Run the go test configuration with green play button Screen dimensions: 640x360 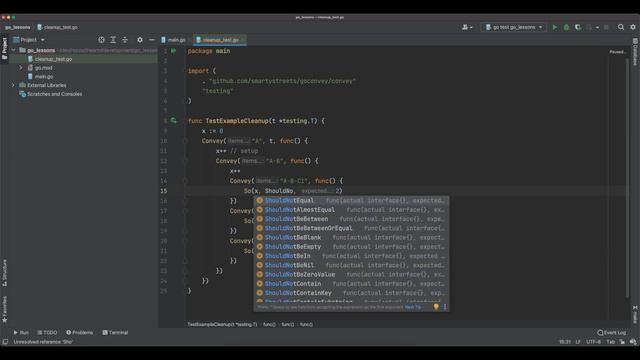pyautogui.click(x=554, y=27)
